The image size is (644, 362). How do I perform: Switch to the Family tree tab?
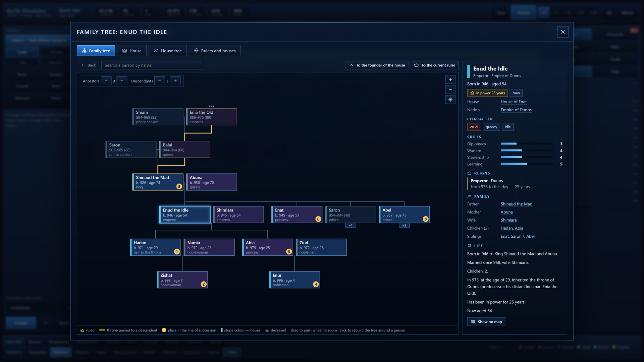tap(96, 51)
